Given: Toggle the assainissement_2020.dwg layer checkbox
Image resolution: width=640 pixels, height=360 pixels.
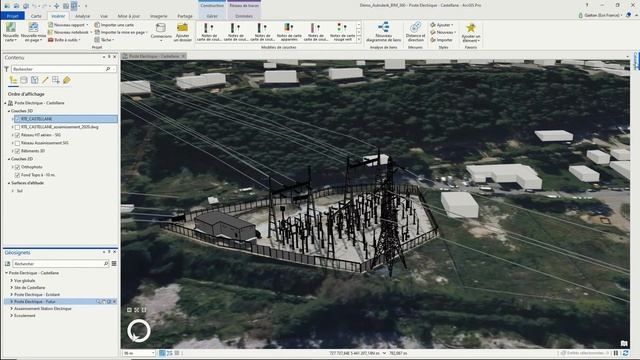Looking at the screenshot, I should (17, 127).
